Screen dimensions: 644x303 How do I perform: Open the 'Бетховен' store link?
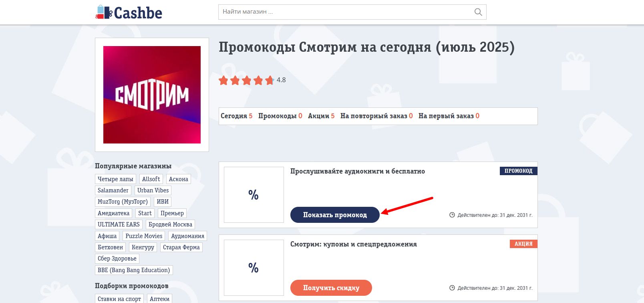[x=111, y=247]
